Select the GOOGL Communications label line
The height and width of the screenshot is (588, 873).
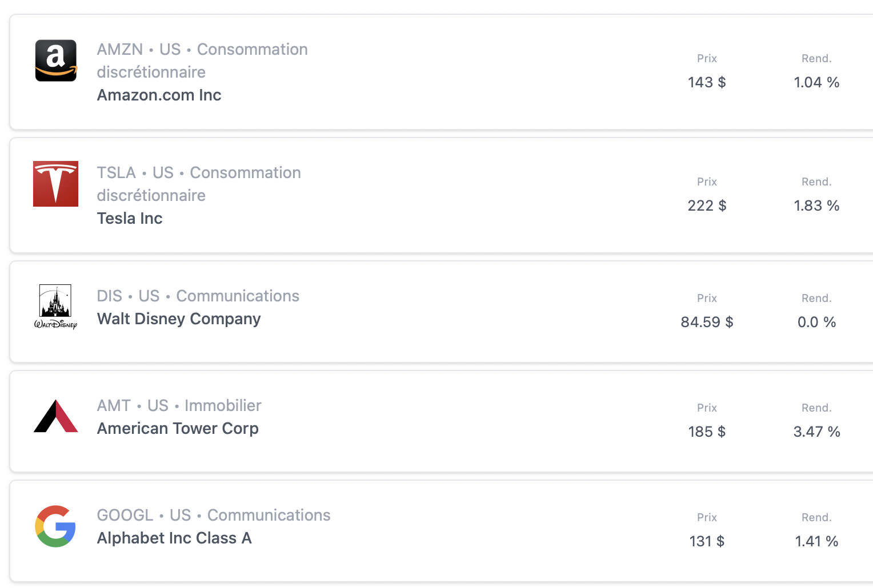[214, 515]
